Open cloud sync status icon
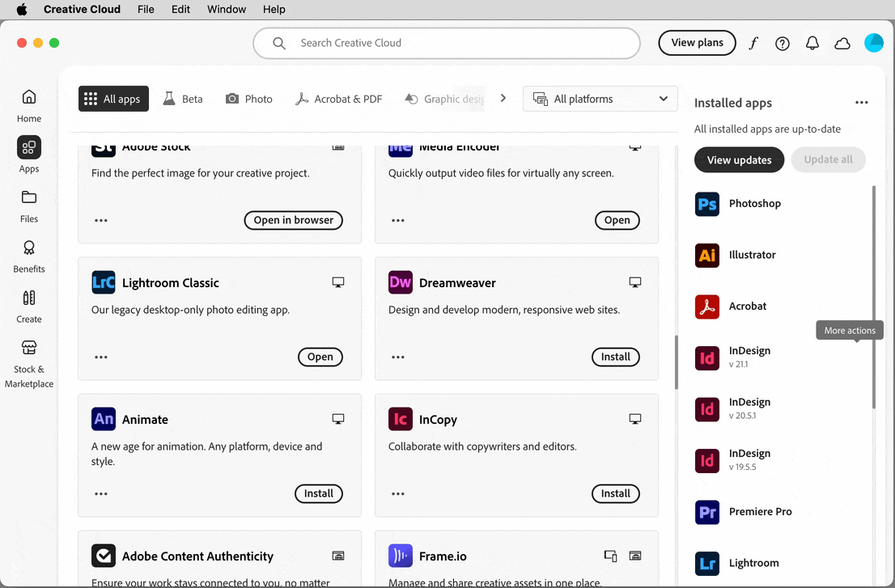The width and height of the screenshot is (895, 588). [x=842, y=44]
